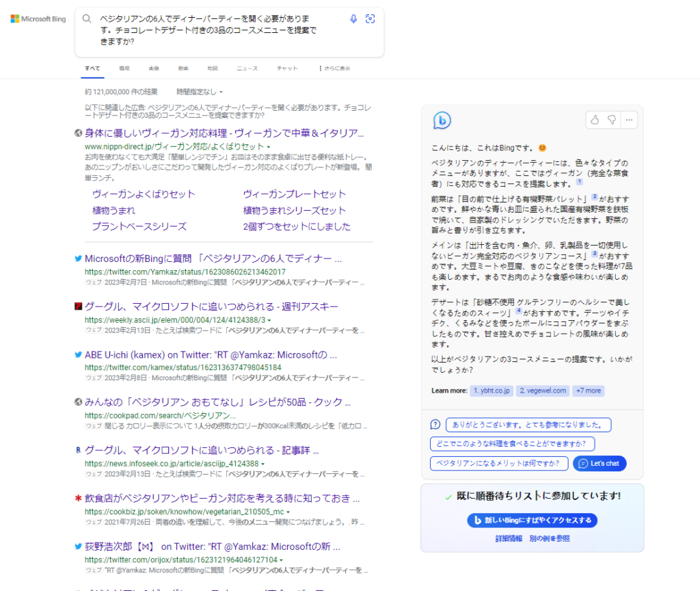
Task: Click footnote 2 citation after 有機野菜パレット
Action: click(595, 196)
